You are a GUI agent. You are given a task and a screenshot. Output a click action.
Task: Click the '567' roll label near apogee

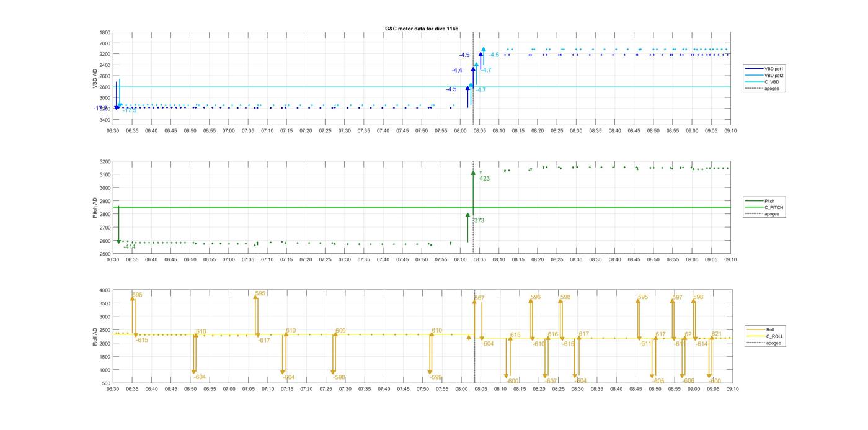tap(479, 298)
